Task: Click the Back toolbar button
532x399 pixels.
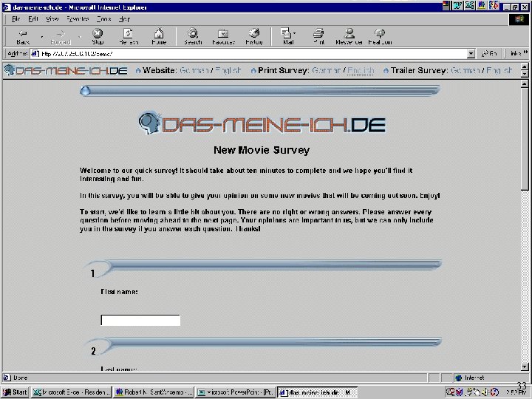Action: [x=23, y=37]
